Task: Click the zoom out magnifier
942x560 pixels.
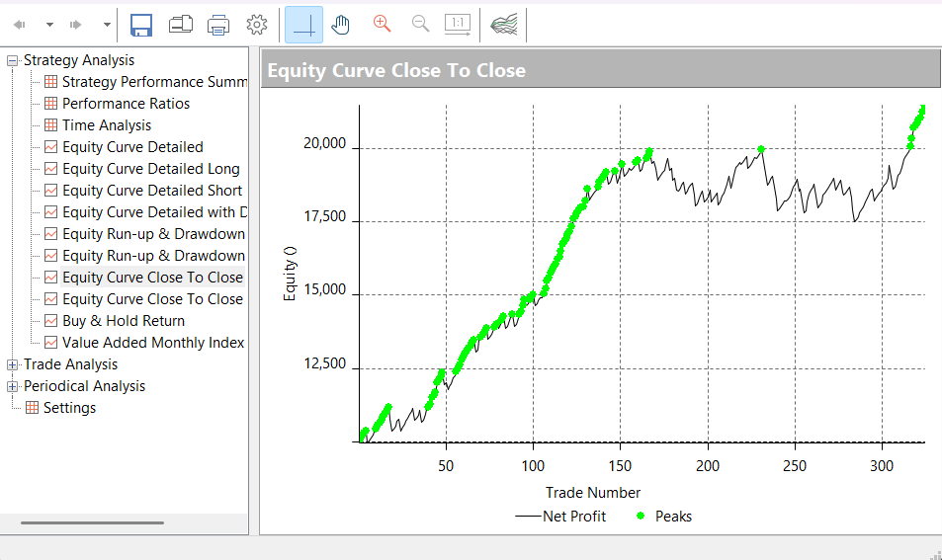Action: coord(420,24)
